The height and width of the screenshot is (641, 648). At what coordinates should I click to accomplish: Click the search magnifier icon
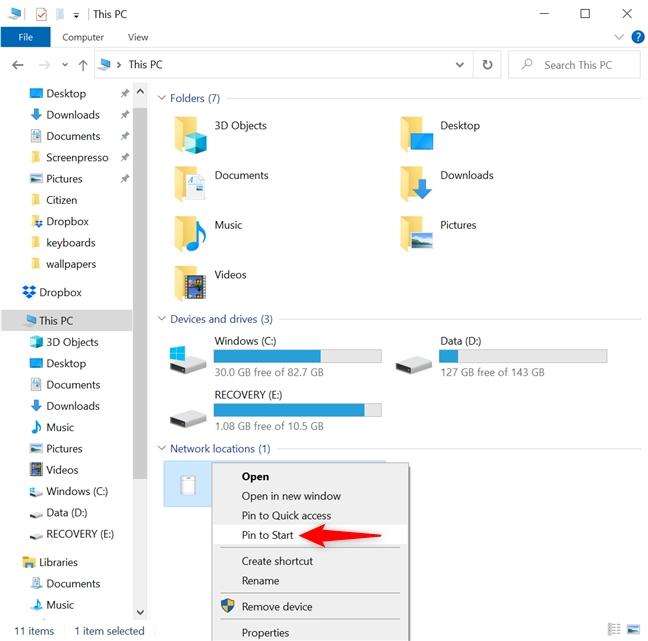pos(526,64)
